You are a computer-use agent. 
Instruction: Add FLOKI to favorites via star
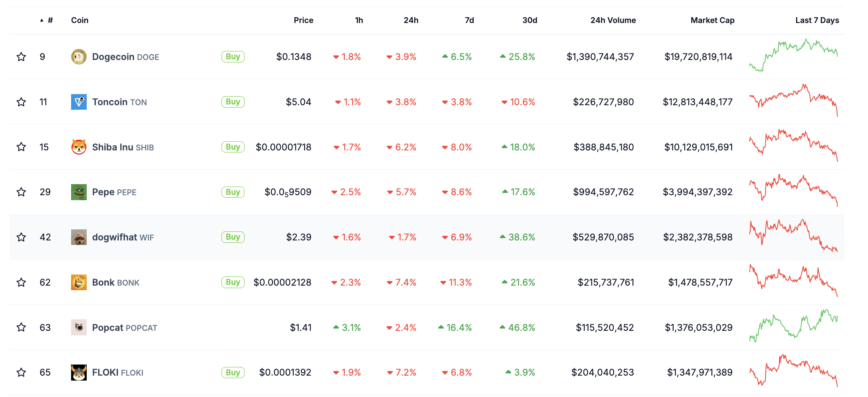21,372
